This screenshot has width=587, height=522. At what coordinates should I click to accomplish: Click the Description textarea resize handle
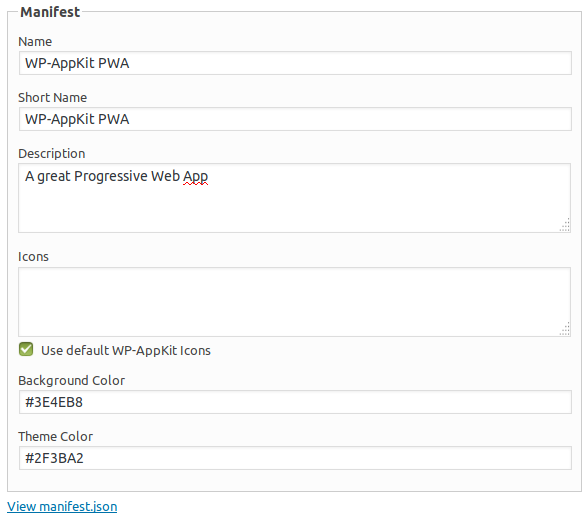[565, 225]
